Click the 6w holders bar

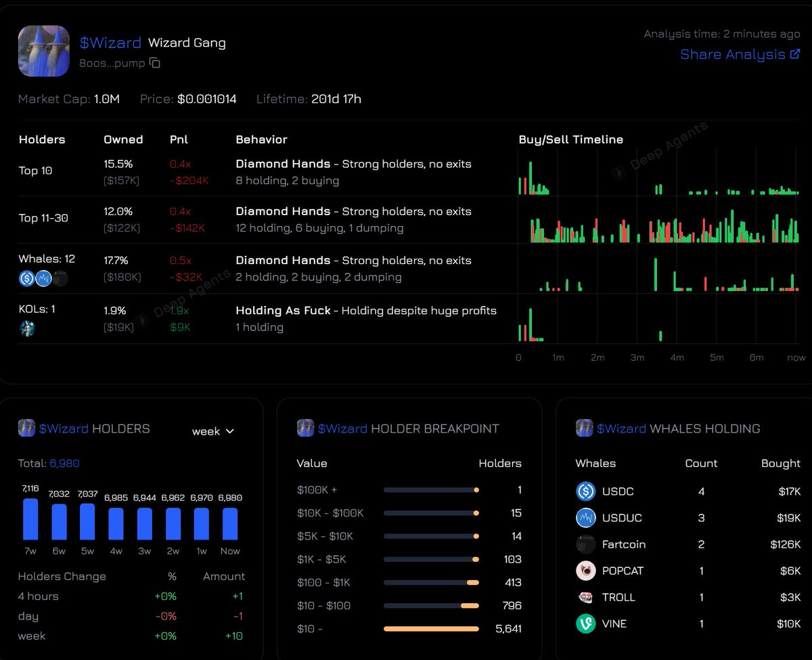tap(59, 522)
